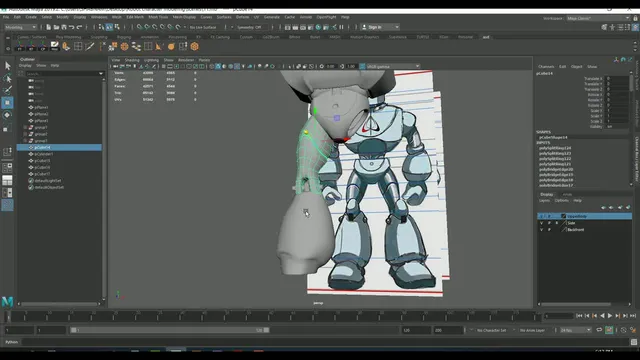Click the last orange polygon shelf icon

(195, 47)
